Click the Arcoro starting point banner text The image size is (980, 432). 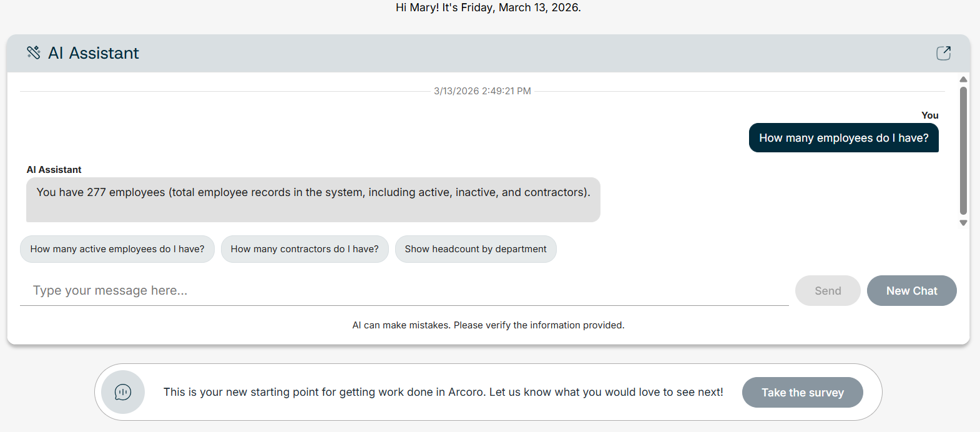(443, 392)
